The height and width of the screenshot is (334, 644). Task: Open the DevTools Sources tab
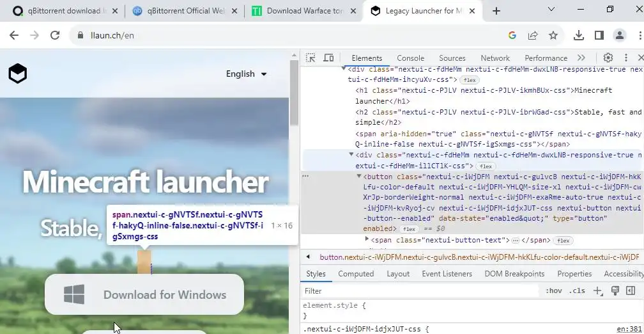(452, 58)
